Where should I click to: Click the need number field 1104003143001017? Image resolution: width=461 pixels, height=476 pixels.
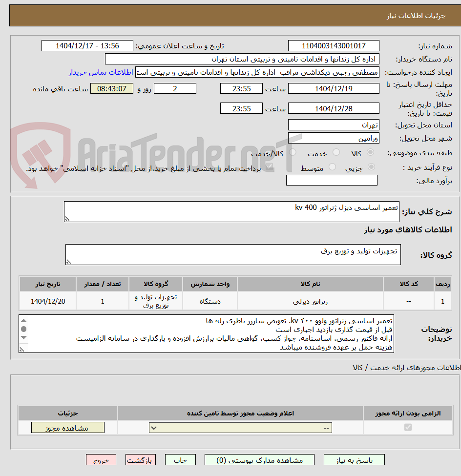(x=334, y=46)
